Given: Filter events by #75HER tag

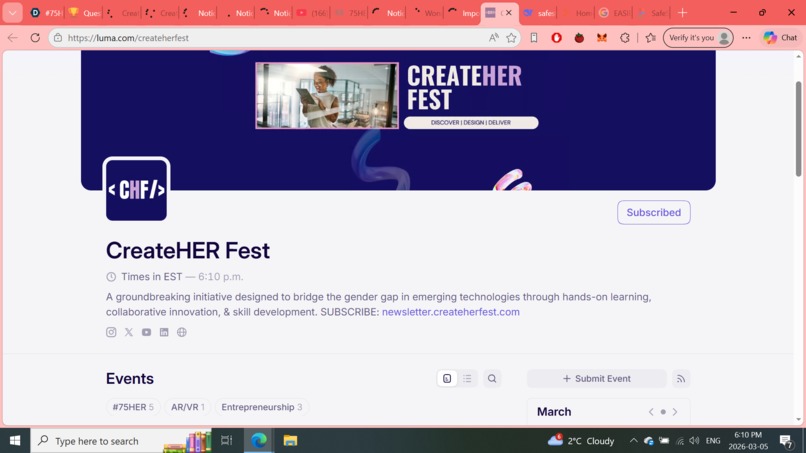Looking at the screenshot, I should (133, 407).
